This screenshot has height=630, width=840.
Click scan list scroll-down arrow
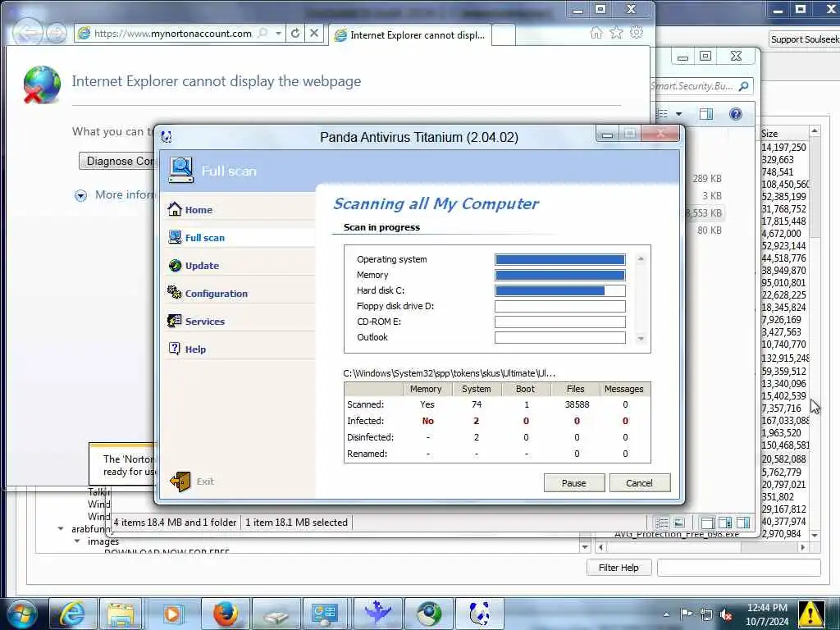tap(641, 339)
